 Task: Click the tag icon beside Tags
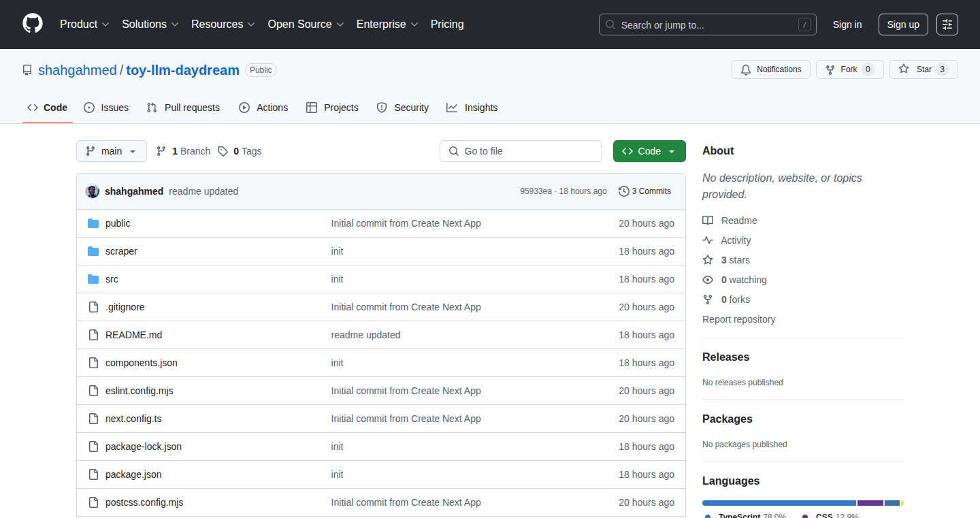click(223, 151)
